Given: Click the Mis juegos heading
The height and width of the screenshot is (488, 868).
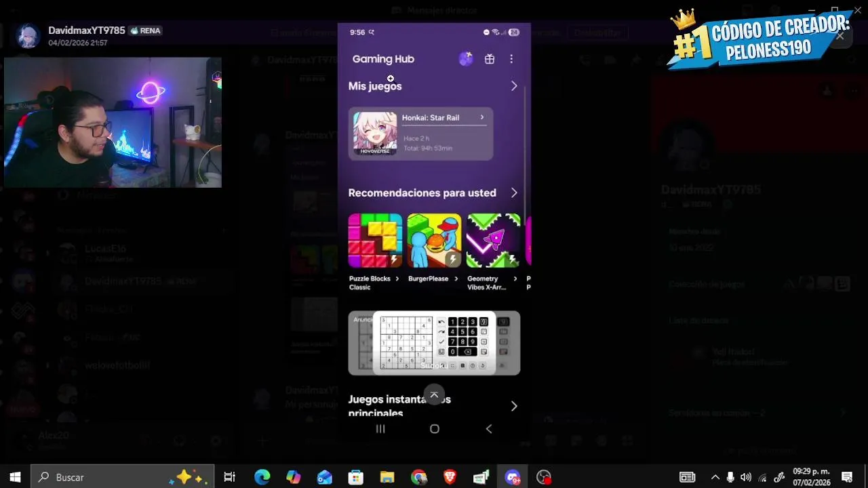Looking at the screenshot, I should tap(375, 86).
